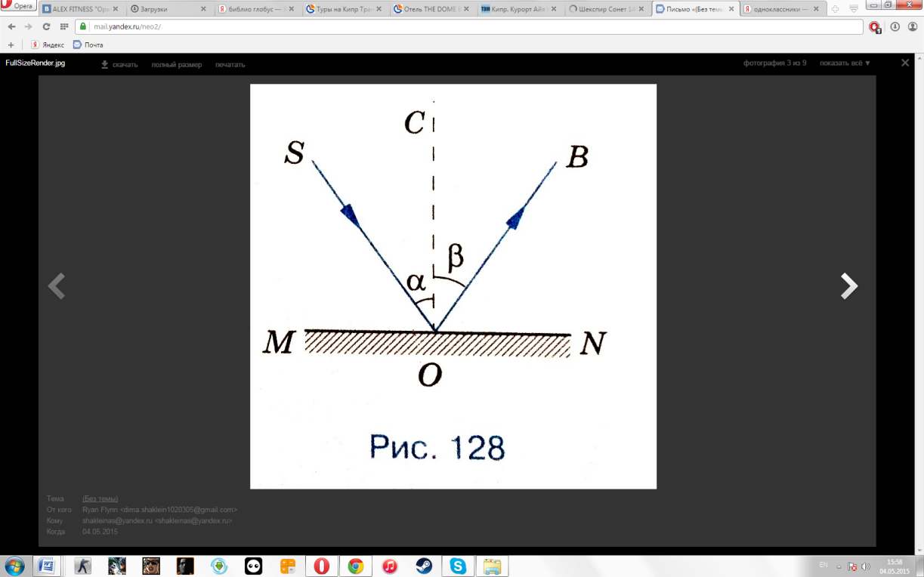Viewport: 924px width, 577px height.
Task: Click печатать to print the image
Action: tap(230, 64)
